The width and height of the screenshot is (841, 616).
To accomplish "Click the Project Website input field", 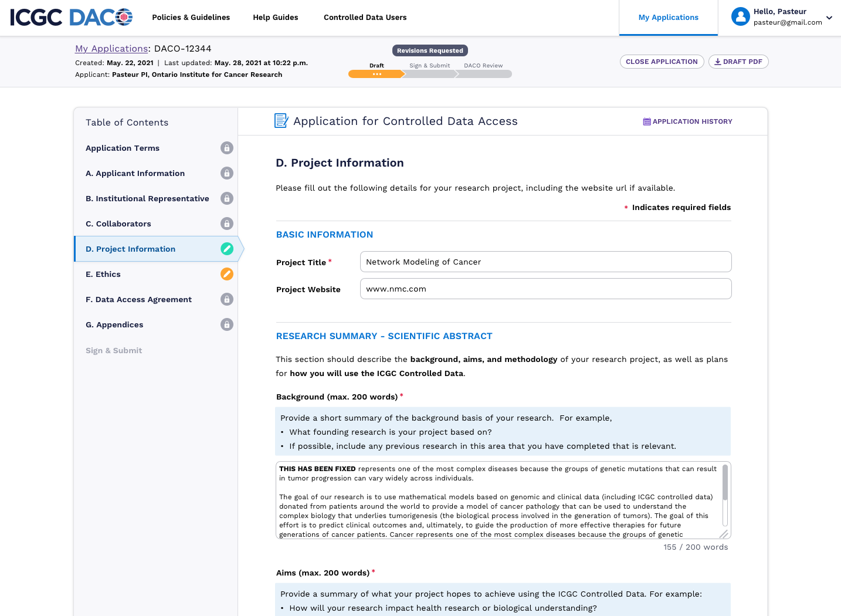I will pyautogui.click(x=546, y=289).
